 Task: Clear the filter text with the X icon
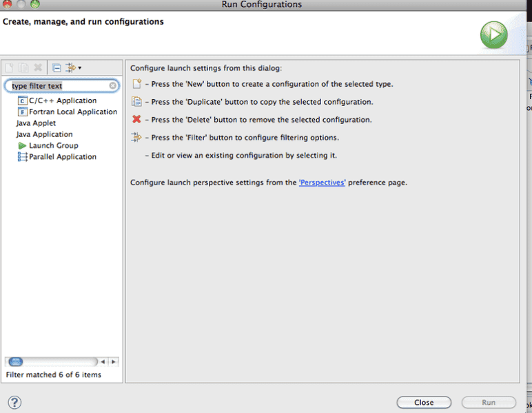click(x=113, y=86)
